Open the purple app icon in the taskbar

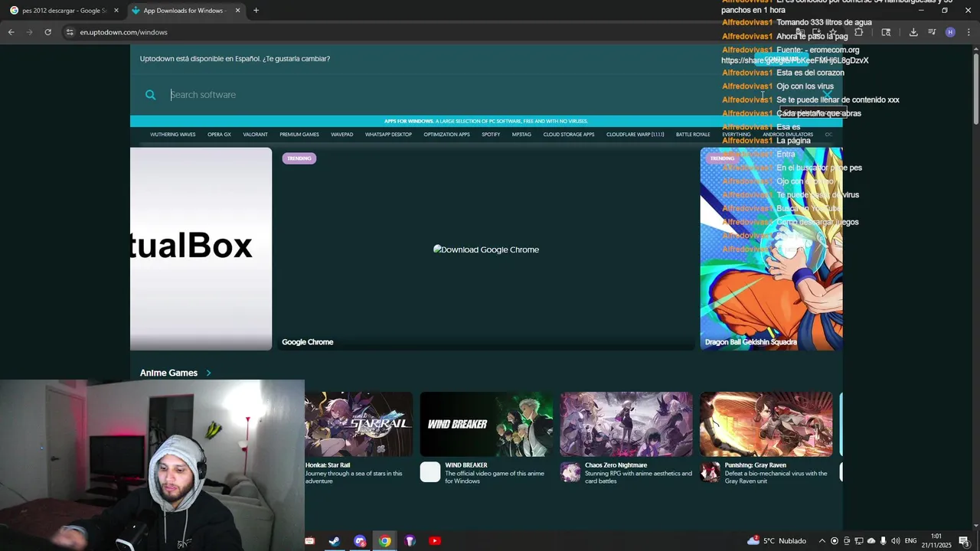click(x=410, y=541)
